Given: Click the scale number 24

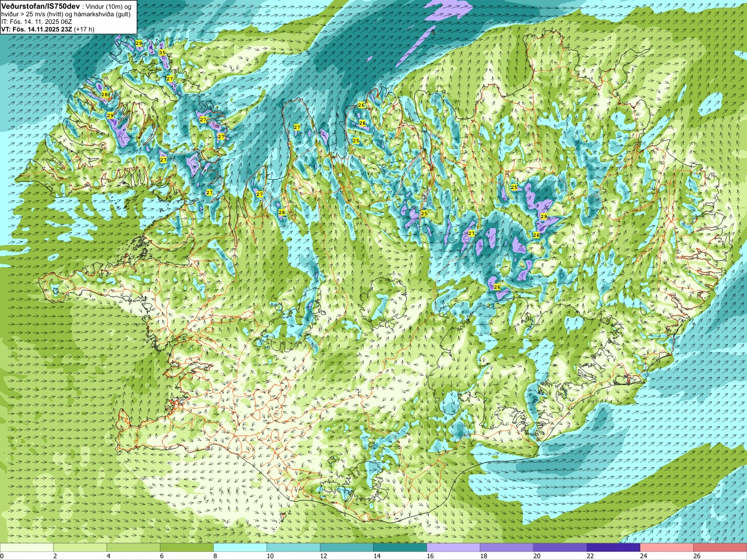Looking at the screenshot, I should tap(644, 556).
